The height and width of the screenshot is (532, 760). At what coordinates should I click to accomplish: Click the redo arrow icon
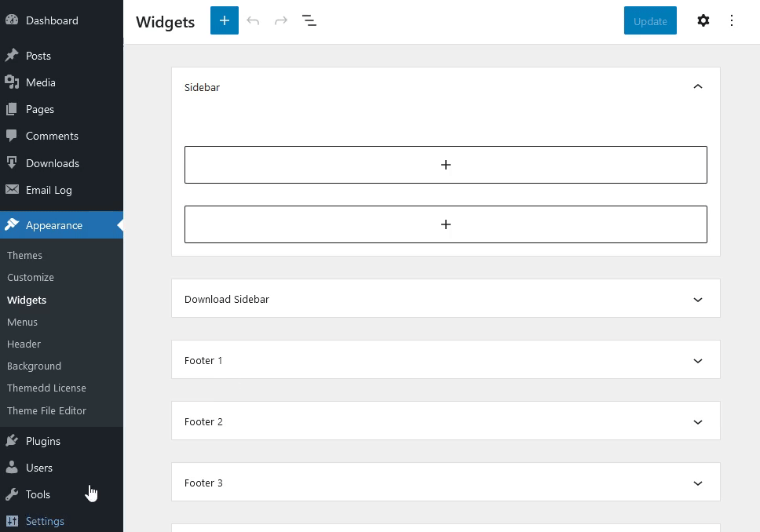tap(281, 20)
